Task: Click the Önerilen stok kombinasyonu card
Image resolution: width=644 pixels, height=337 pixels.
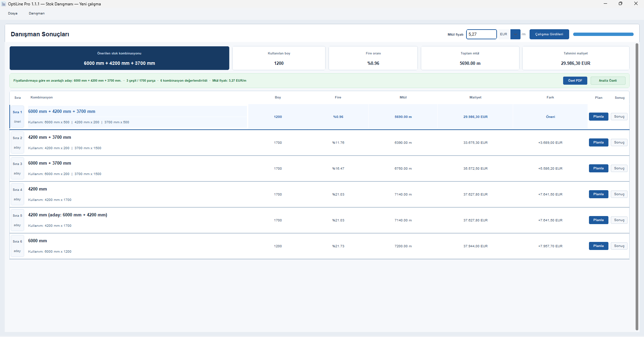Action: click(x=119, y=58)
